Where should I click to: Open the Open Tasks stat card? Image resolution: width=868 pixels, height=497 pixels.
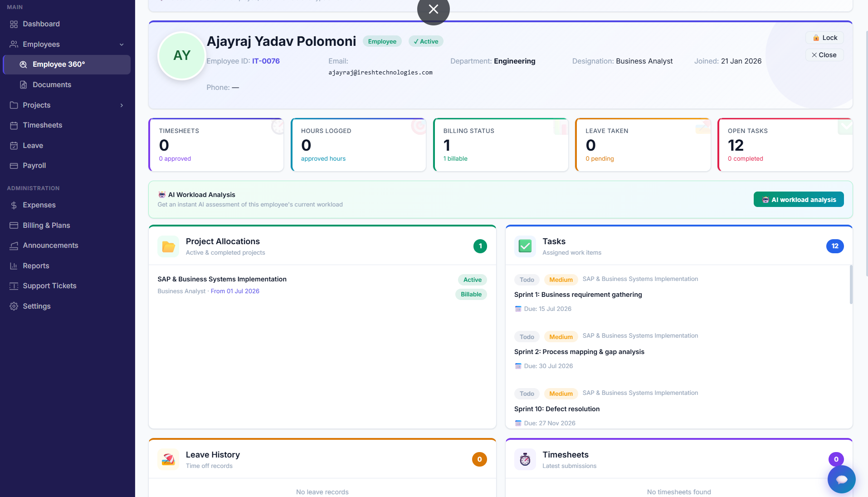click(x=785, y=145)
